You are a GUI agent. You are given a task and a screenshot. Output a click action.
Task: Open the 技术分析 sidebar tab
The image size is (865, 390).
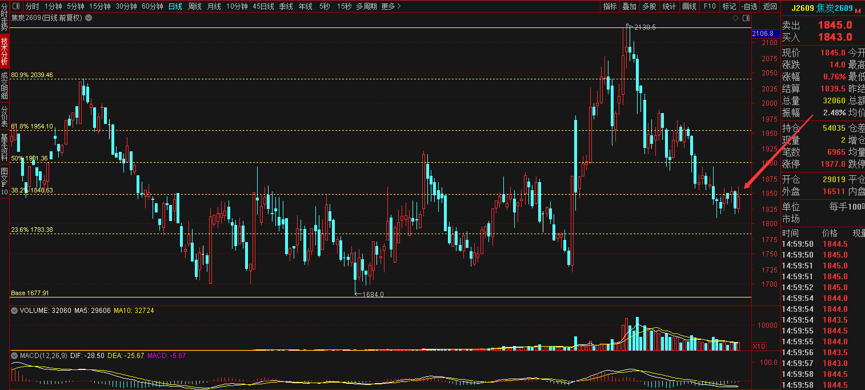(4, 51)
